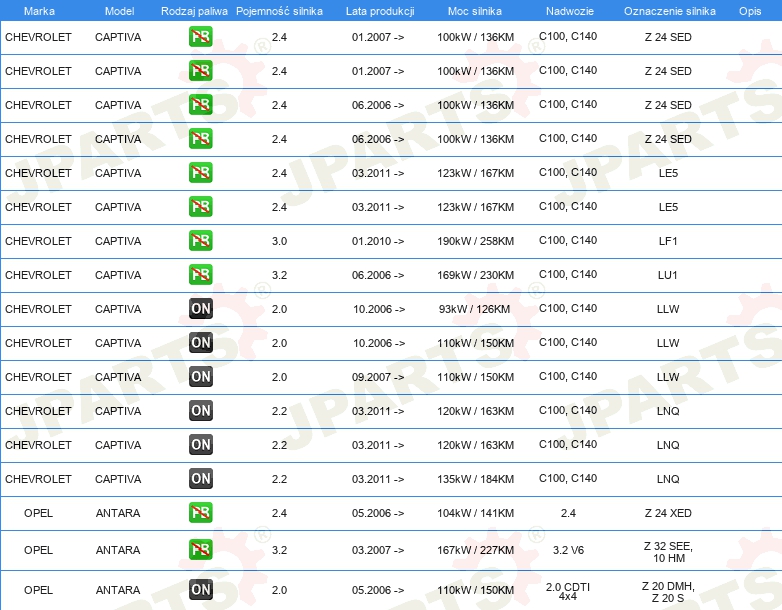The width and height of the screenshot is (782, 610).
Task: Select the Rodzaj paliwa column header
Action: coord(194,11)
